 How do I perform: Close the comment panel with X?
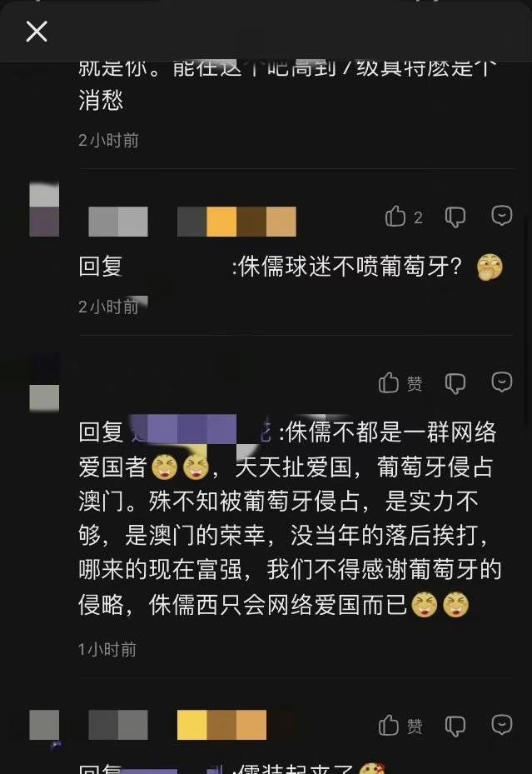tap(37, 32)
